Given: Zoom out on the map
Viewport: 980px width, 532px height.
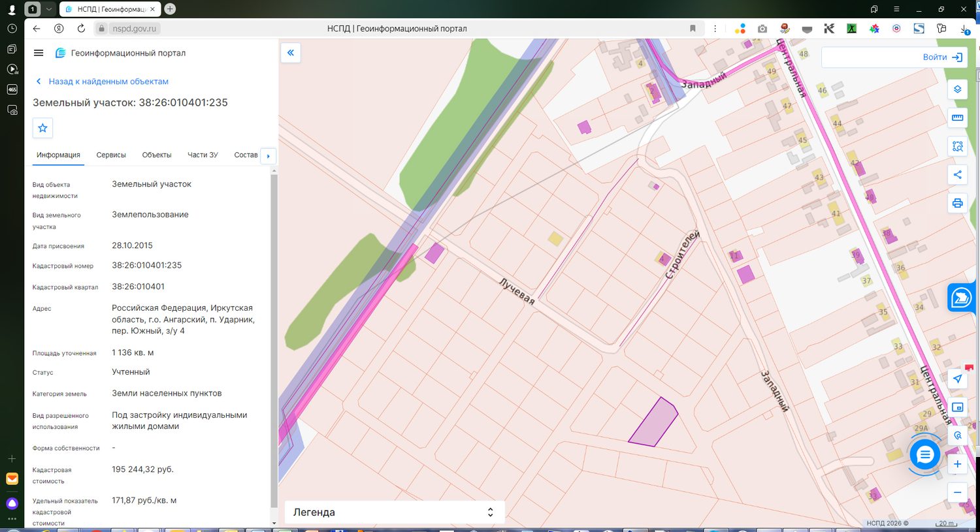Looking at the screenshot, I should point(957,492).
